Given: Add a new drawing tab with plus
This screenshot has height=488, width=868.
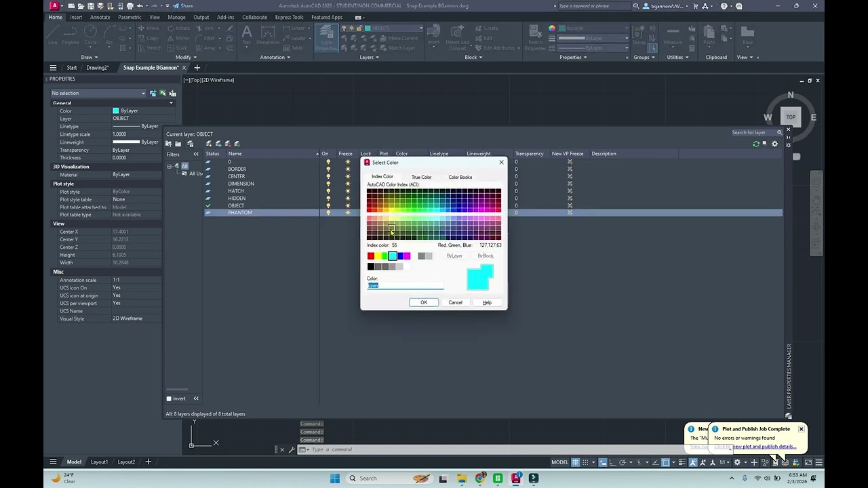Looking at the screenshot, I should tap(197, 68).
